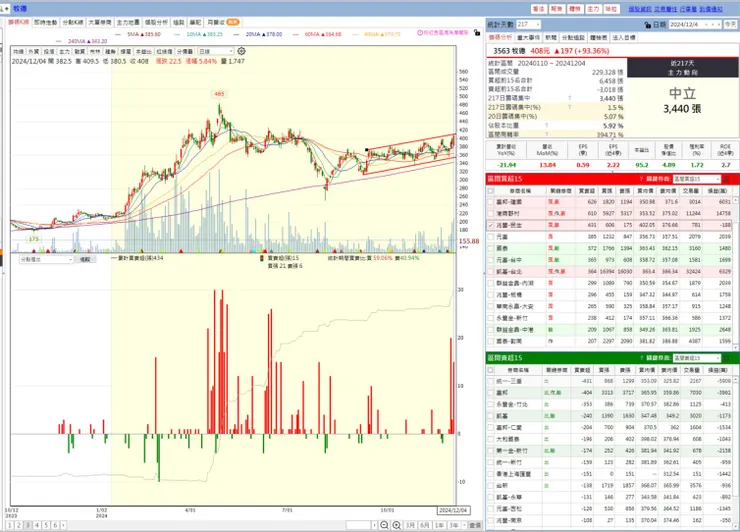
Task: Click 主力 toggle in chart toolbar
Action: pyautogui.click(x=64, y=51)
